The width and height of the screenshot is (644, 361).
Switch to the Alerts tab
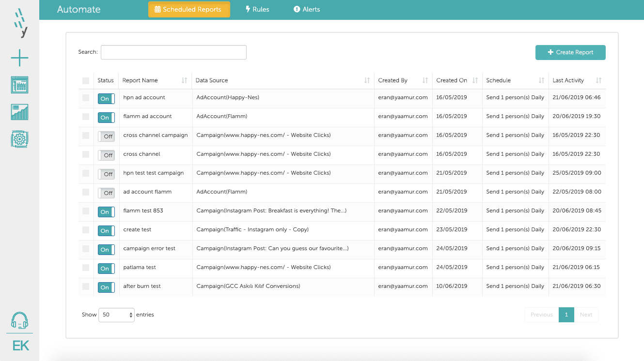[x=307, y=9]
